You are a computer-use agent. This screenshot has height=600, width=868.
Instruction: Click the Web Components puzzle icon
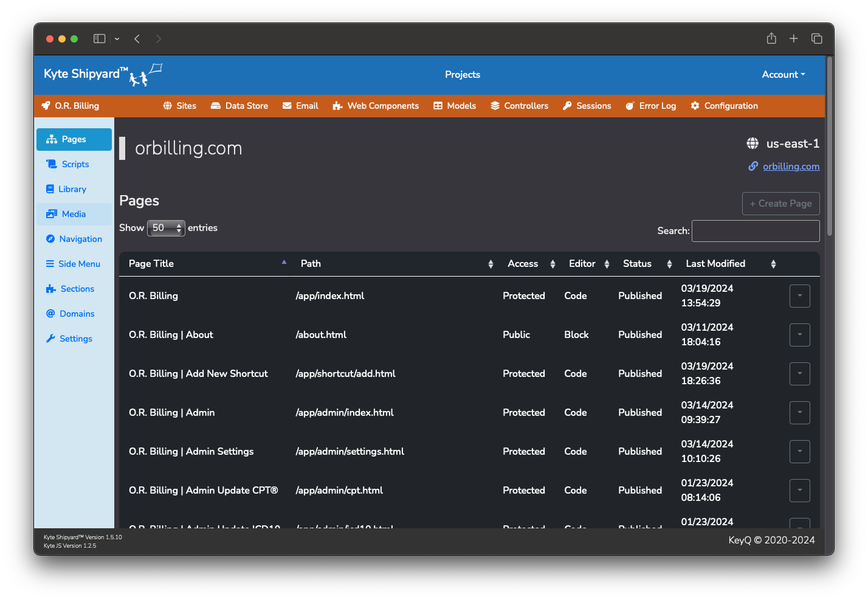[337, 106]
